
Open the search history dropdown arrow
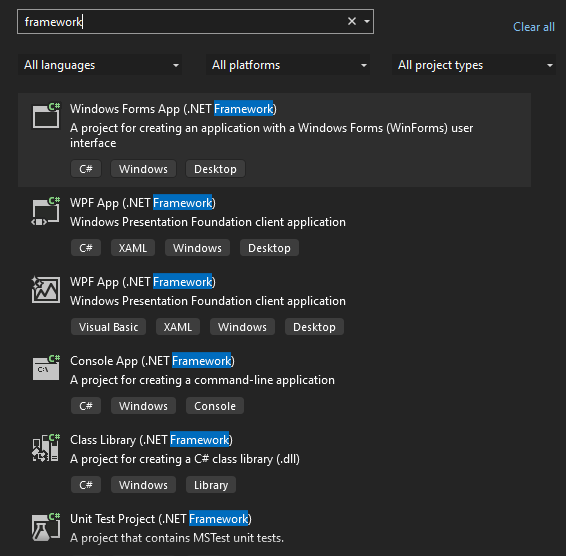(x=367, y=22)
